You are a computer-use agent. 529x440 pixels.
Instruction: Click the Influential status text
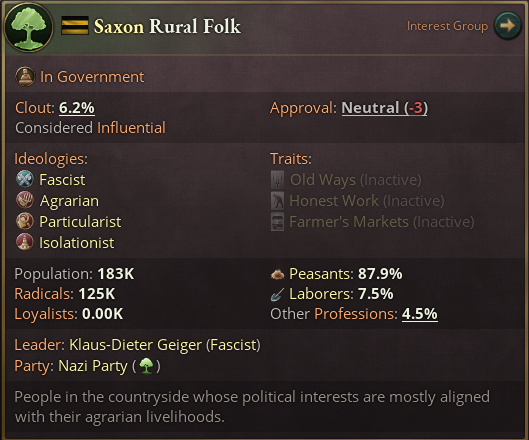tap(131, 128)
